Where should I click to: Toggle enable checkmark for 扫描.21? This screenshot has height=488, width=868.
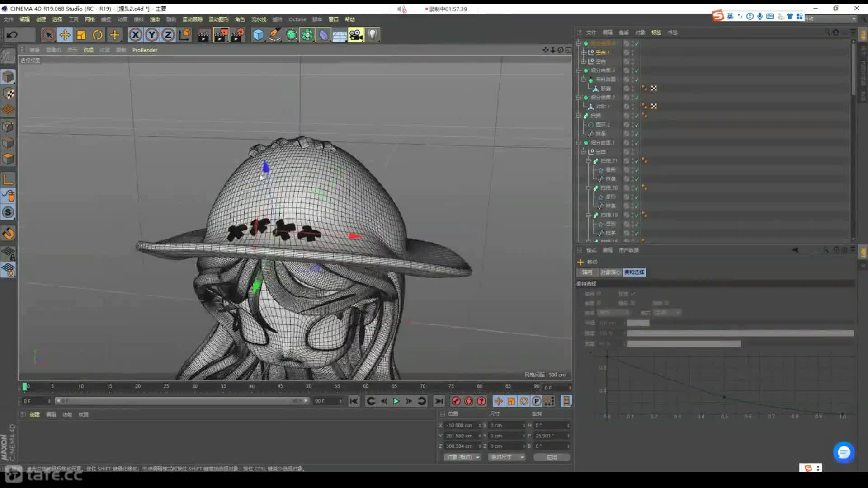(x=637, y=161)
